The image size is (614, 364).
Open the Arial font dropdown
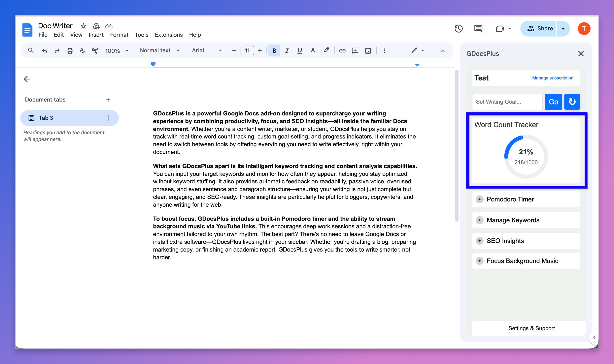207,50
